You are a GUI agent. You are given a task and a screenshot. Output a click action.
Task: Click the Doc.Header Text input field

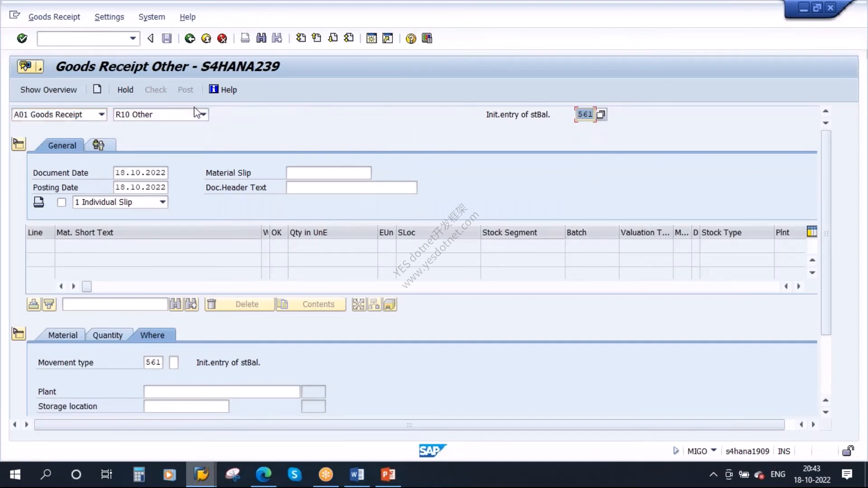[x=351, y=188]
